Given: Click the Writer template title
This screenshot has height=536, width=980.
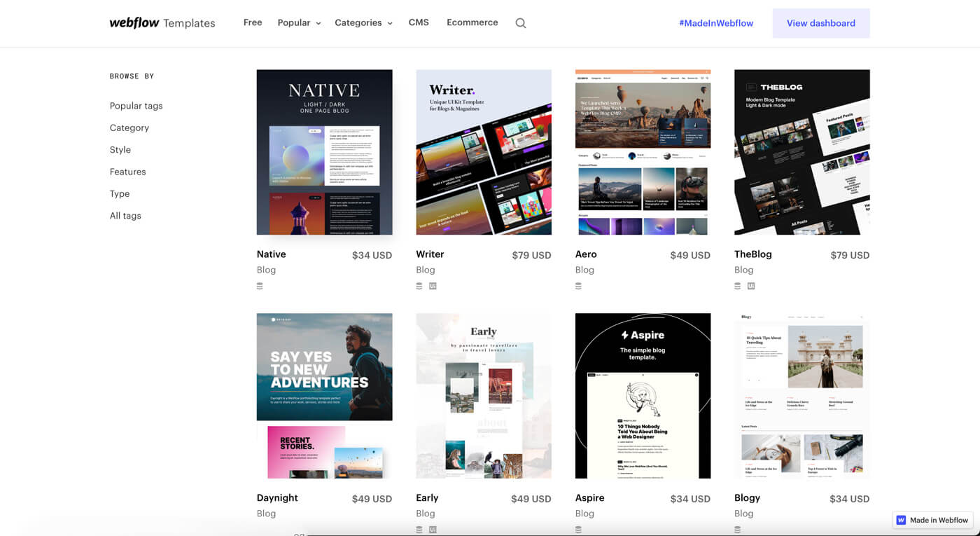Looking at the screenshot, I should click(x=430, y=254).
